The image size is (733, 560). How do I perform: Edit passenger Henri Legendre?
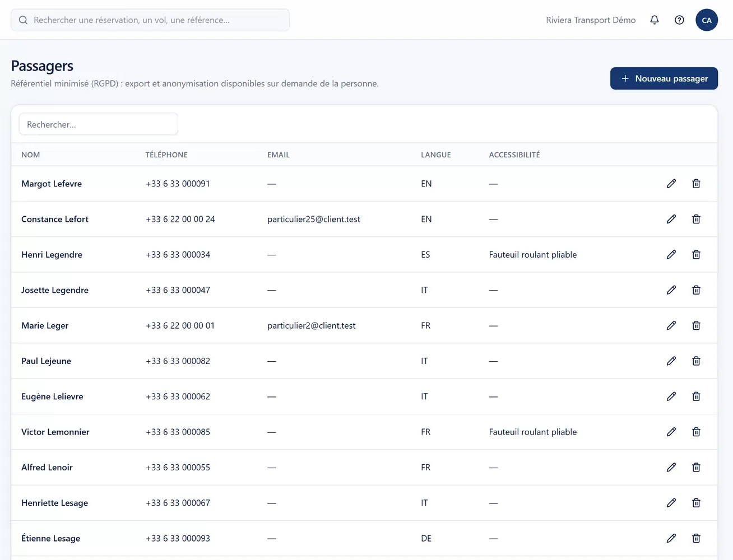(671, 255)
